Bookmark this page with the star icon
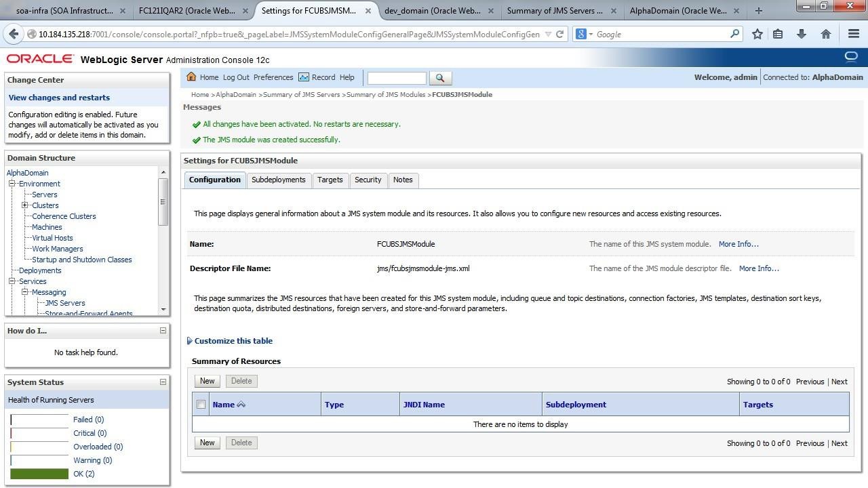The width and height of the screenshot is (868, 488). [x=757, y=34]
